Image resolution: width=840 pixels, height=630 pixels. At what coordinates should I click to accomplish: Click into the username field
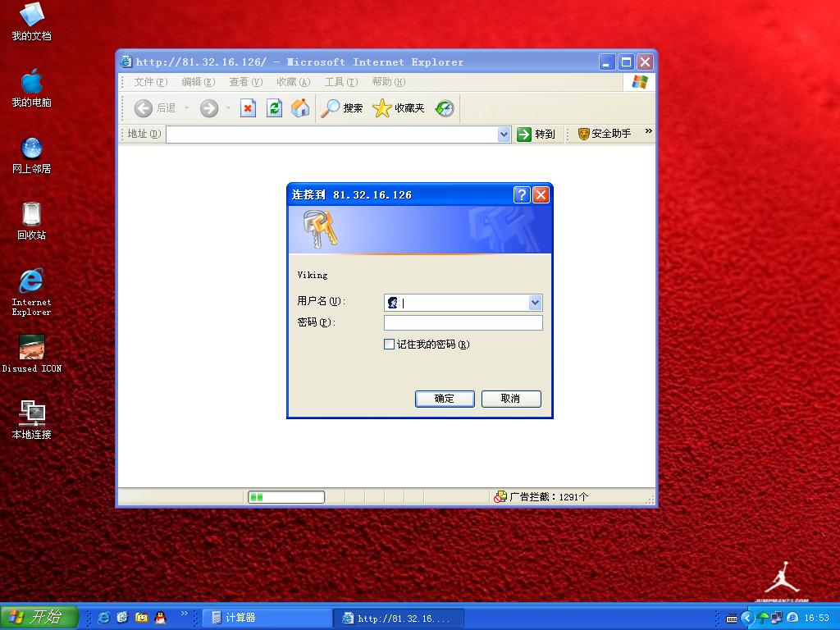click(463, 303)
